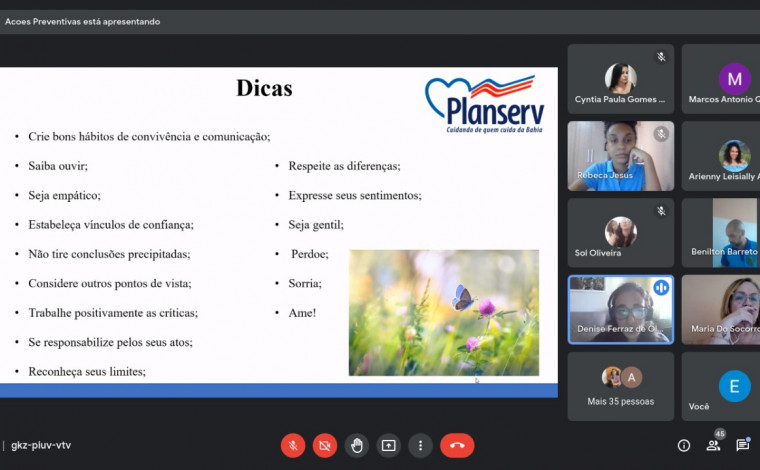This screenshot has width=760, height=470.
Task: Click the meeting code gkz-pluv-vtv
Action: tap(41, 445)
